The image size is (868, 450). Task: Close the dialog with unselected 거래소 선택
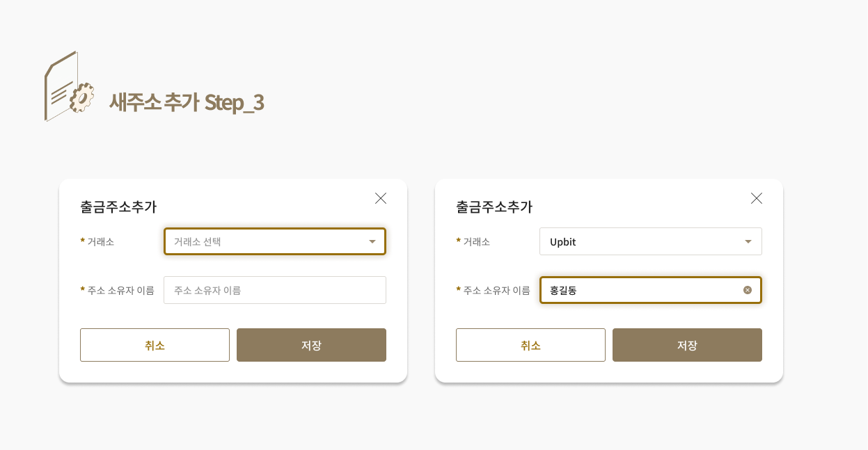pos(381,198)
